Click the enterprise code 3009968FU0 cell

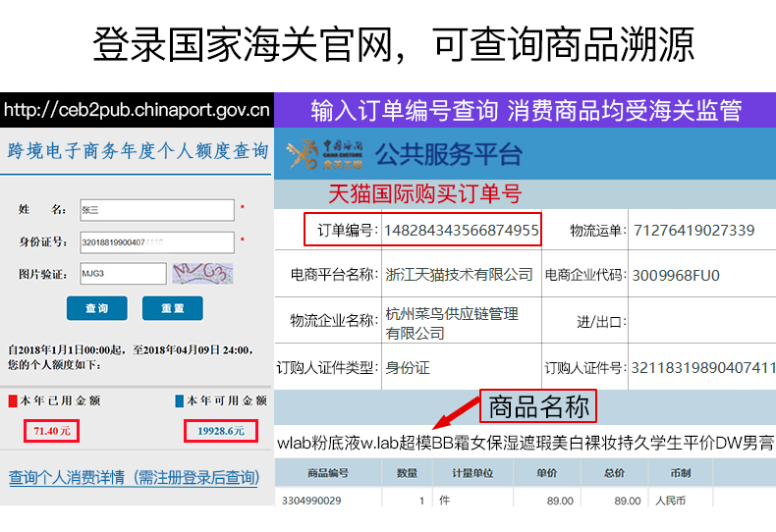pos(701,274)
